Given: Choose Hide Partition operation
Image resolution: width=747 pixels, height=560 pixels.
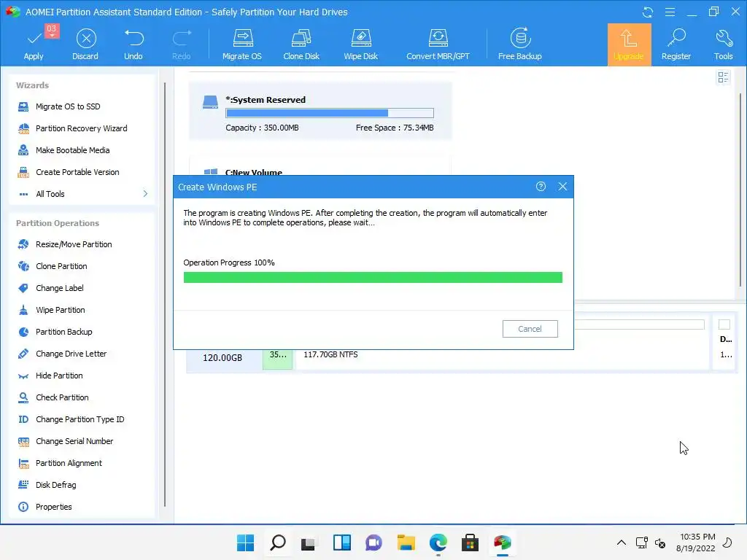Looking at the screenshot, I should pos(59,376).
